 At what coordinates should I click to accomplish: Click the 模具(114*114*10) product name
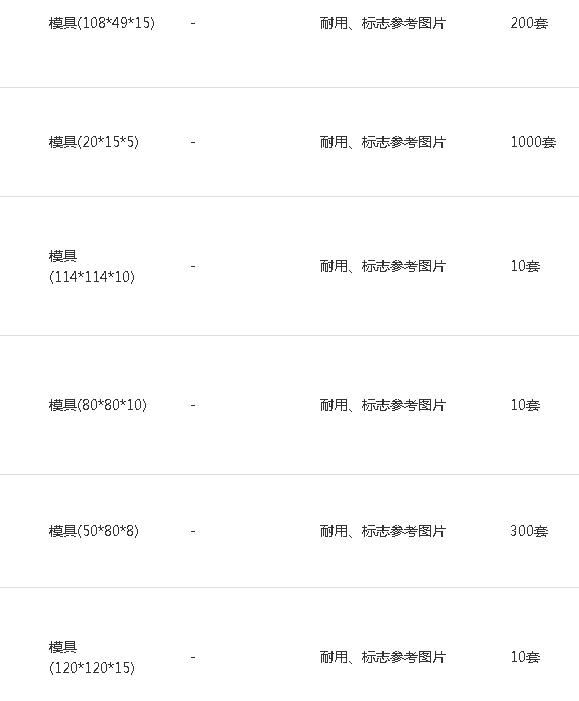tap(92, 266)
